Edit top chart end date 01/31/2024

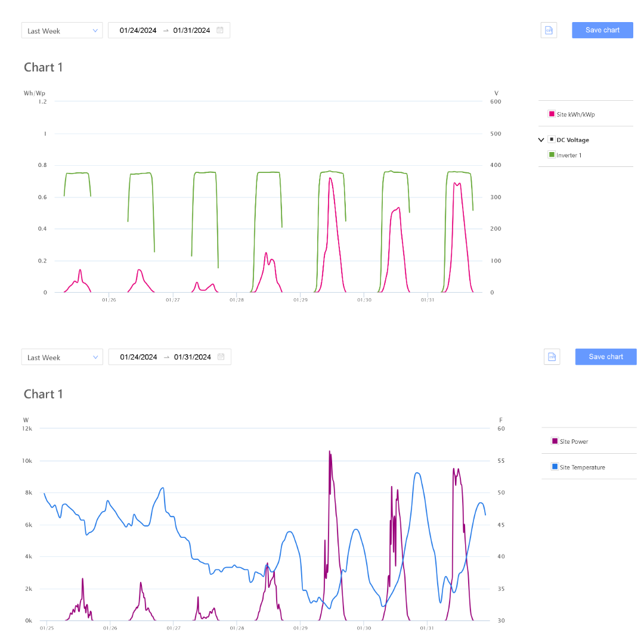(191, 30)
